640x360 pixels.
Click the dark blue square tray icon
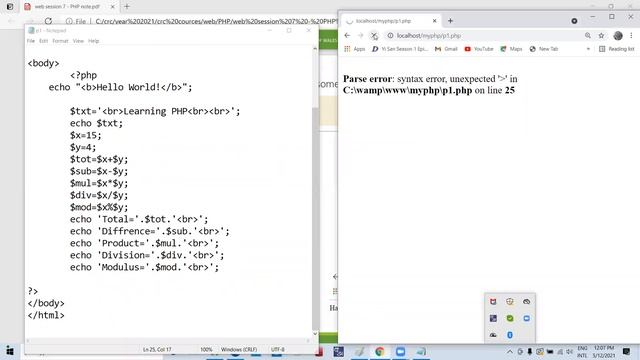coord(493,318)
